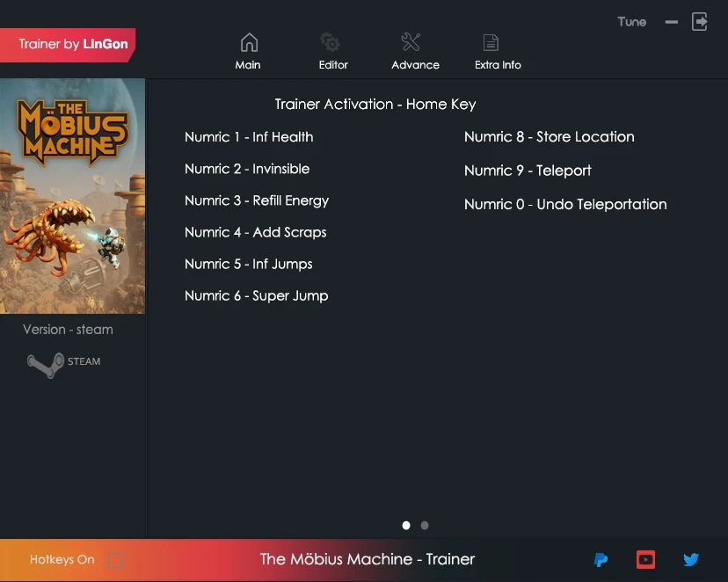
Task: Activate Numric 1 - Inf Health
Action: [x=249, y=137]
